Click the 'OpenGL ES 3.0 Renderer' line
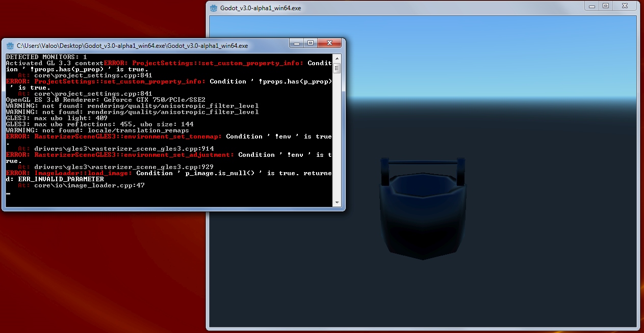This screenshot has width=644, height=333. (x=106, y=99)
